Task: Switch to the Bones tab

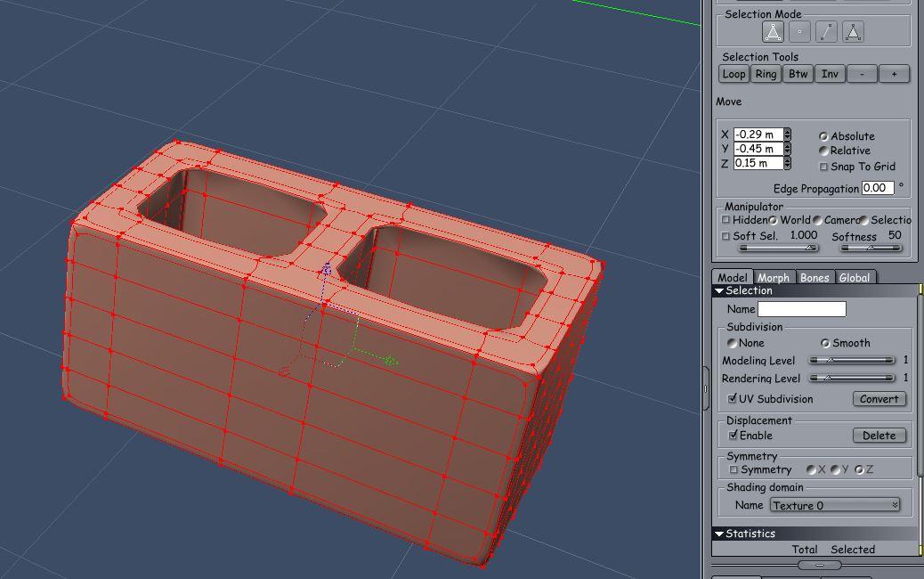Action: [x=815, y=277]
